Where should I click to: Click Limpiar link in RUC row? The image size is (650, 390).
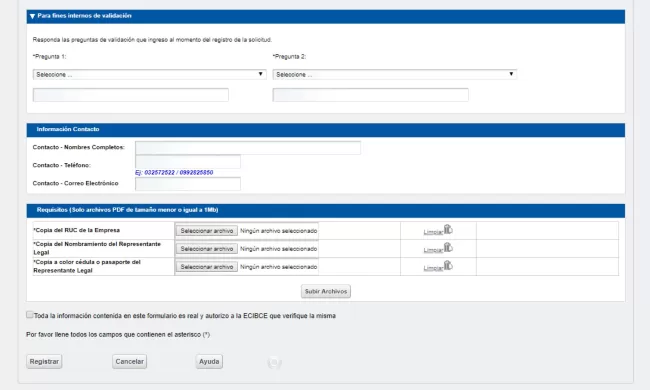pos(433,232)
